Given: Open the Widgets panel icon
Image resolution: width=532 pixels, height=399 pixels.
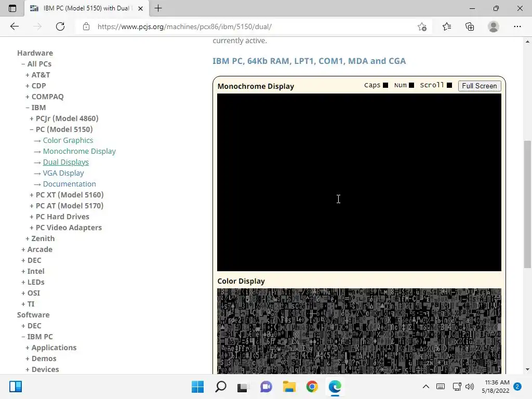Looking at the screenshot, I should click(16, 387).
